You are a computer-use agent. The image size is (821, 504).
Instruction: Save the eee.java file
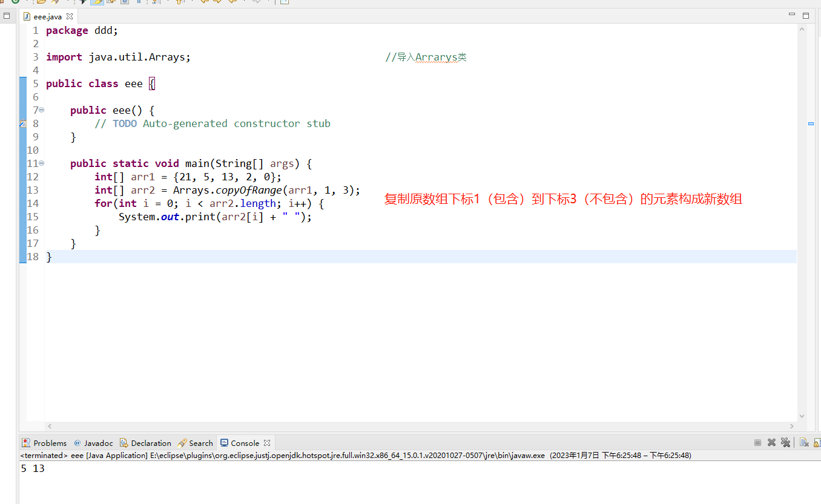point(3,2)
